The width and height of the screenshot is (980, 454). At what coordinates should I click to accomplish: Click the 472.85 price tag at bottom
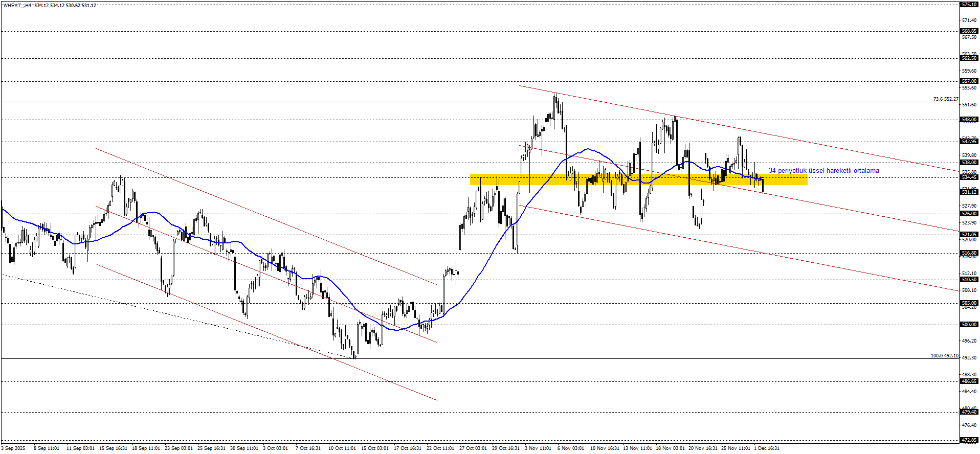click(x=969, y=440)
